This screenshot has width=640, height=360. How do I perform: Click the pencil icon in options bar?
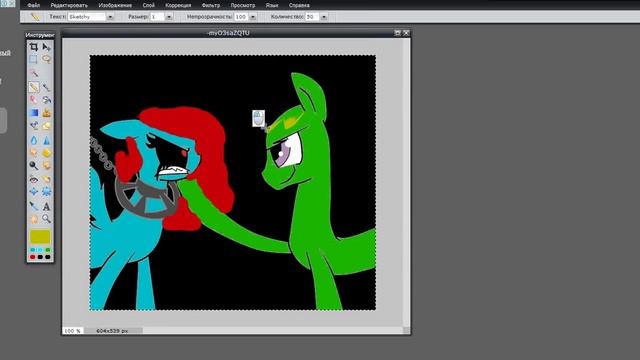pyautogui.click(x=35, y=17)
